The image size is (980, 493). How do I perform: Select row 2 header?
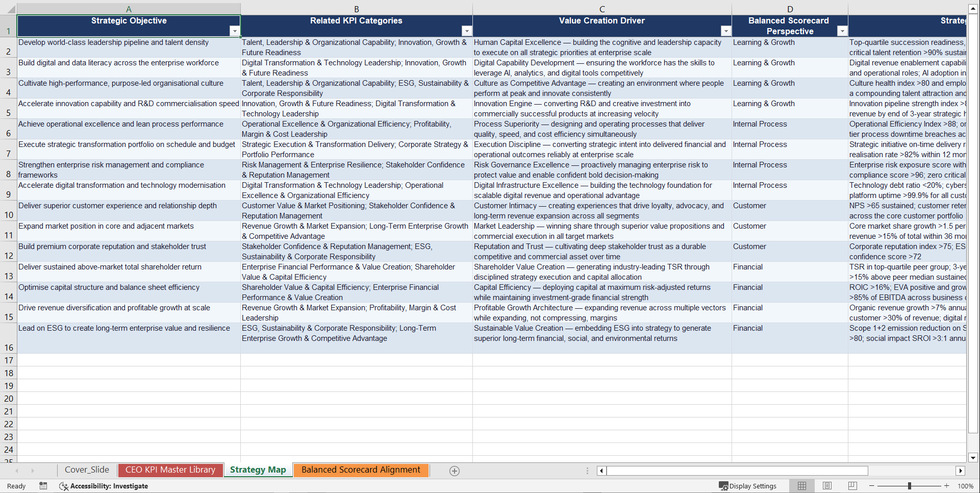[9, 47]
